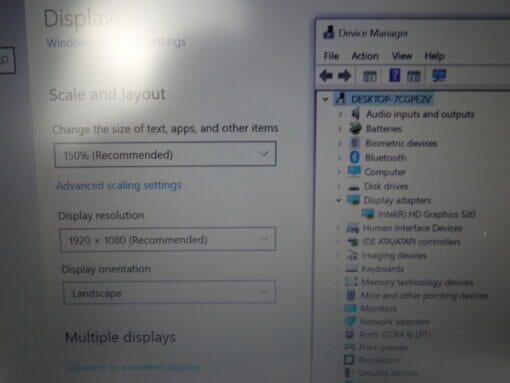Expand the Audio inputs and outputs node arrow
The width and height of the screenshot is (510, 383).
(x=340, y=114)
